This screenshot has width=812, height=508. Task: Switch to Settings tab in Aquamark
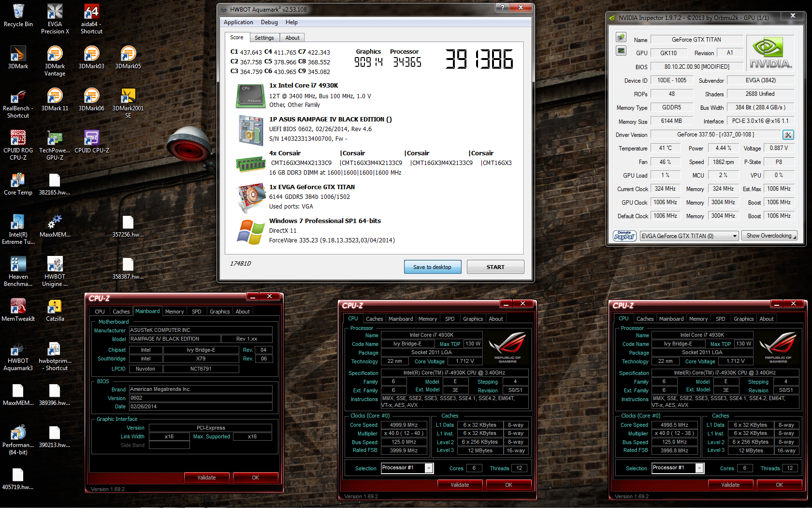(264, 38)
